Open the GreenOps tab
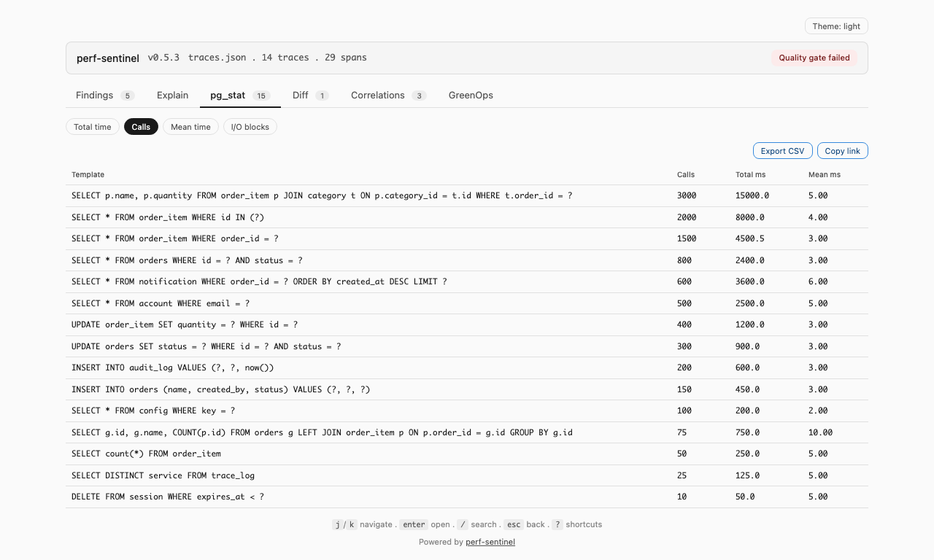This screenshot has width=934, height=560. point(471,95)
